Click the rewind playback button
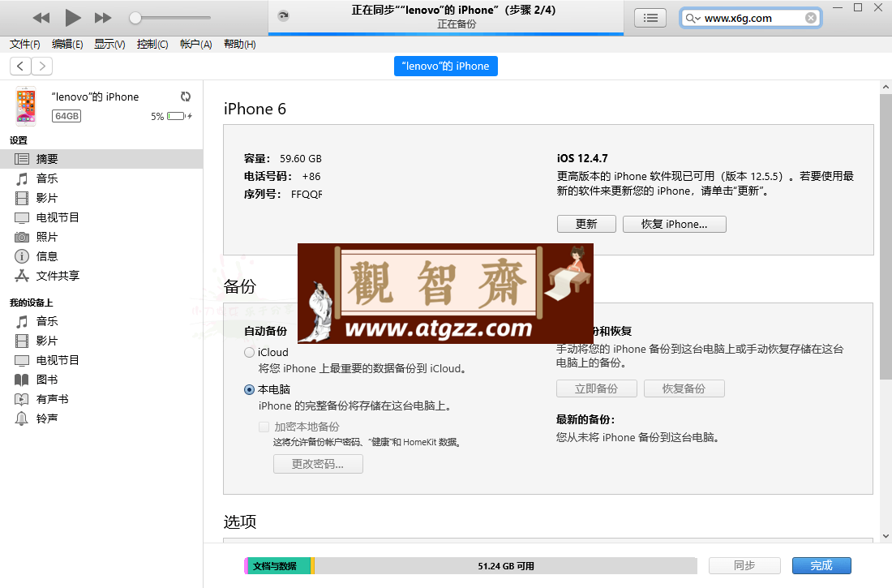The image size is (892, 588). coord(41,18)
